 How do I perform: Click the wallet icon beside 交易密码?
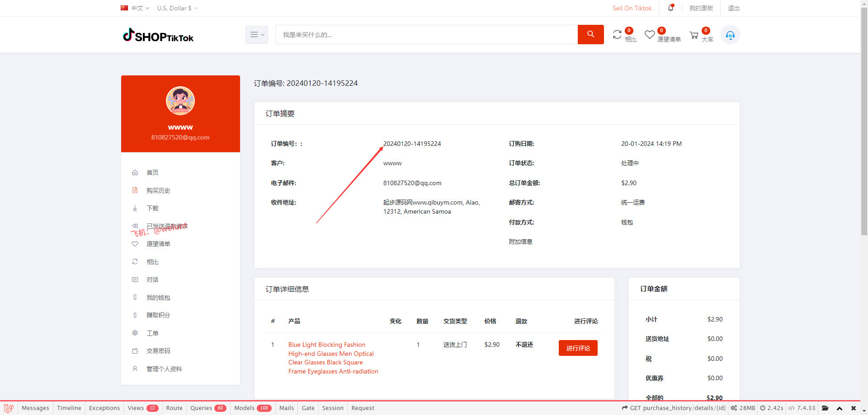tap(135, 351)
